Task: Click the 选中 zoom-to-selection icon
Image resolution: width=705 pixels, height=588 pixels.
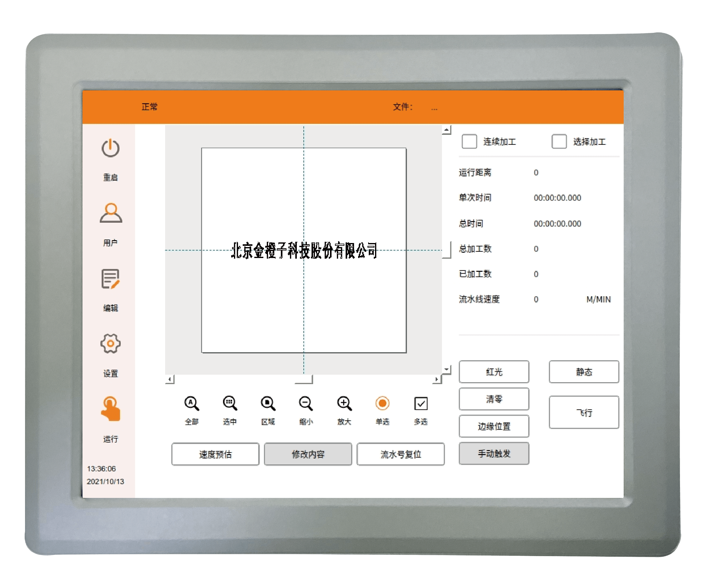Action: point(230,403)
